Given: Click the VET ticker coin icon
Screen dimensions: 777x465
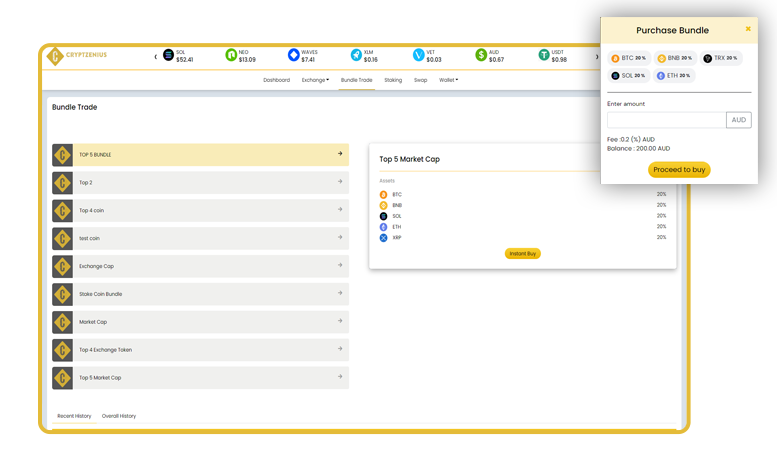Looking at the screenshot, I should [418, 55].
